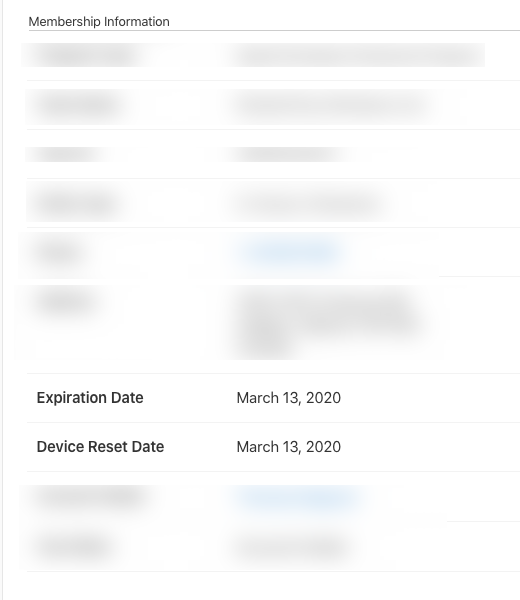Select the Expiration Date label
This screenshot has height=600, width=520.
(x=90, y=398)
